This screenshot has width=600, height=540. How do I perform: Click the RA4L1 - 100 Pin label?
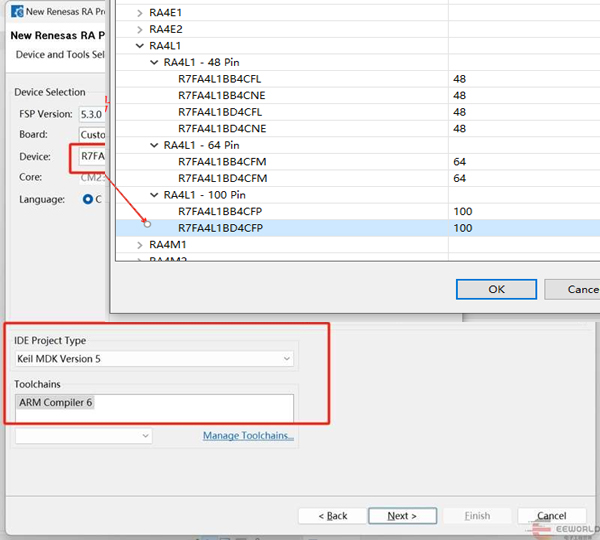tap(205, 195)
